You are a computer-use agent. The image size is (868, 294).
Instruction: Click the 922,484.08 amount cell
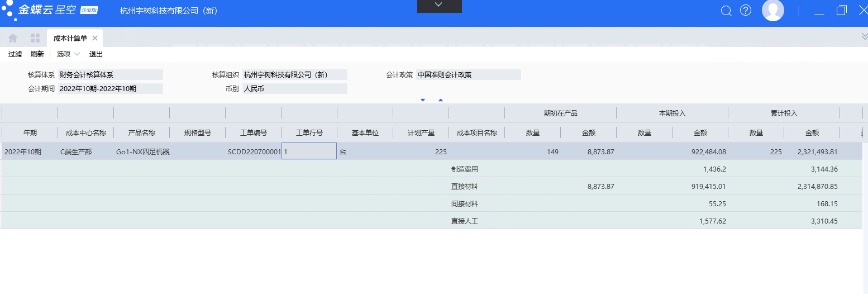[x=700, y=151]
